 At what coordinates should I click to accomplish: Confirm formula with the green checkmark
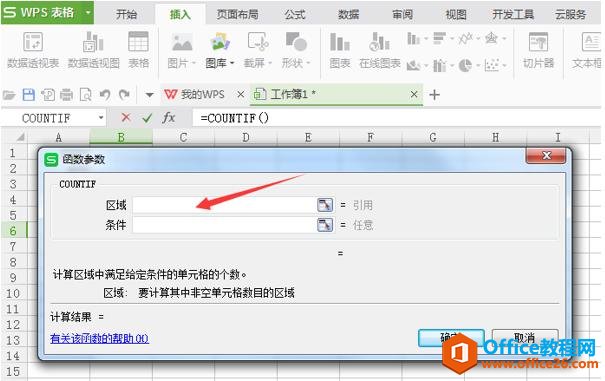pyautogui.click(x=147, y=117)
